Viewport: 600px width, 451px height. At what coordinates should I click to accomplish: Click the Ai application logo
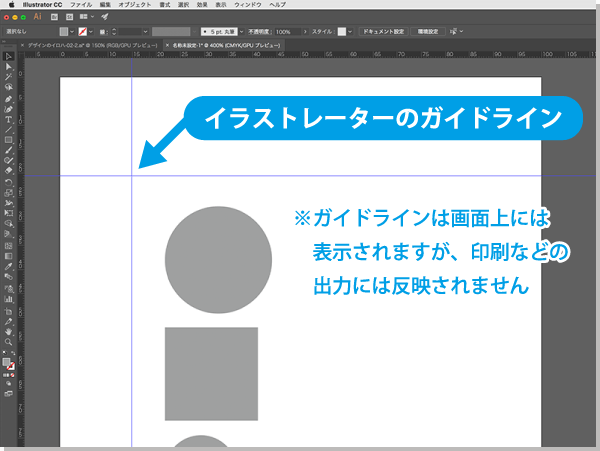pyautogui.click(x=38, y=17)
